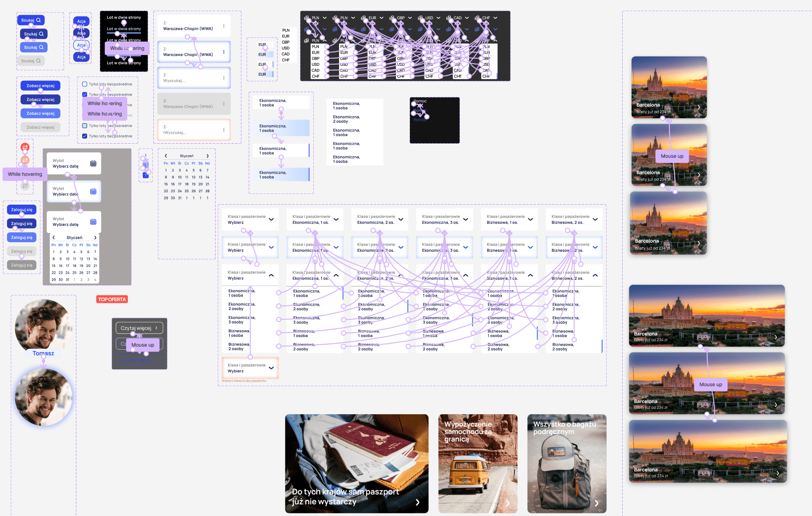This screenshot has width=812, height=516.
Task: Check the first white unchecked Tylko loty bezpośrednie box
Action: (x=85, y=84)
